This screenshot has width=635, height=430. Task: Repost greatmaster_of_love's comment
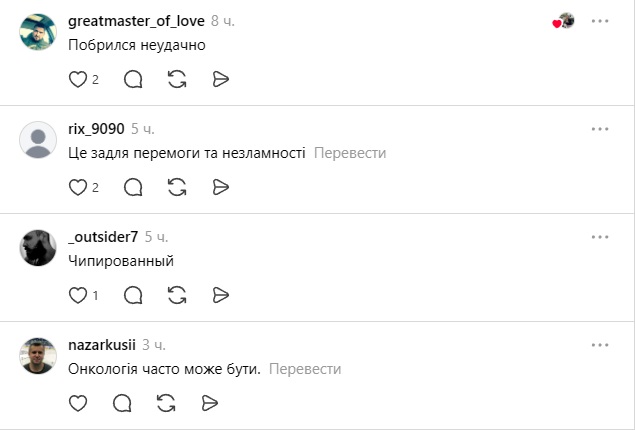(x=177, y=79)
